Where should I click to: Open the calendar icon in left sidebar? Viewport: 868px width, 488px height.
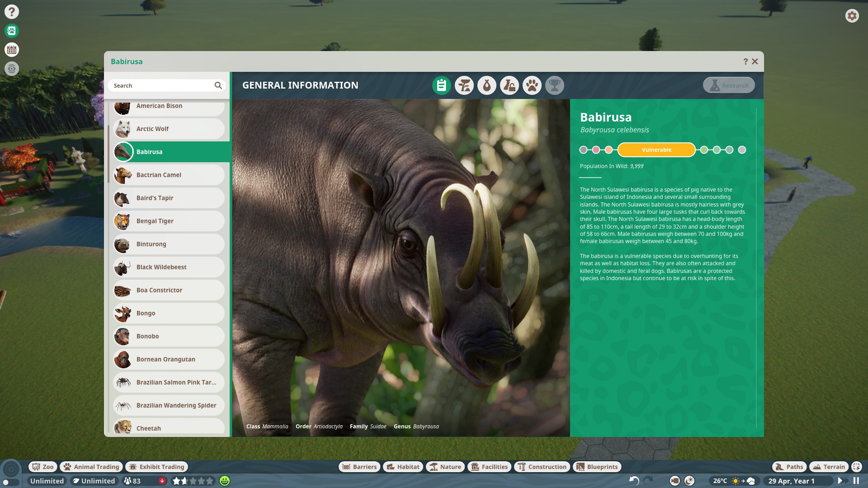12,50
